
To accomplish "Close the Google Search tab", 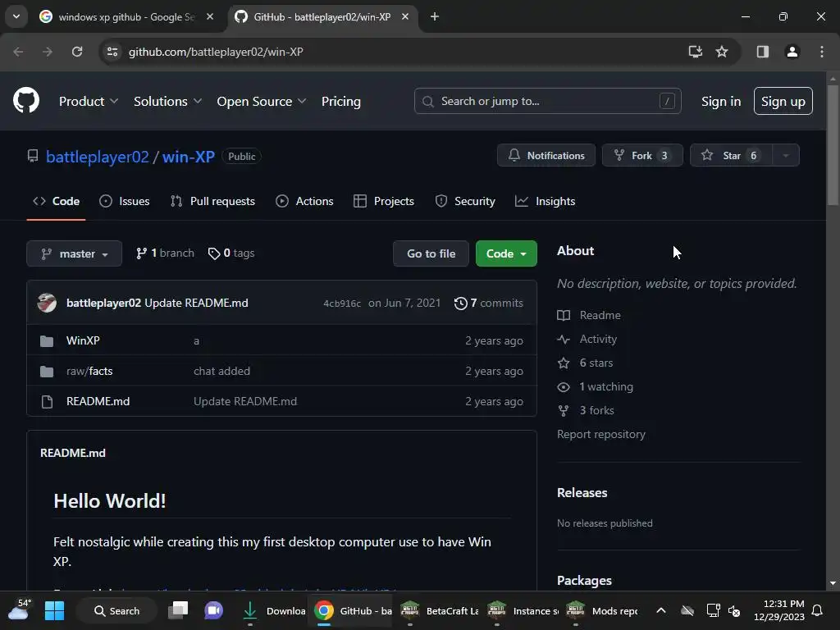I will 210,16.
